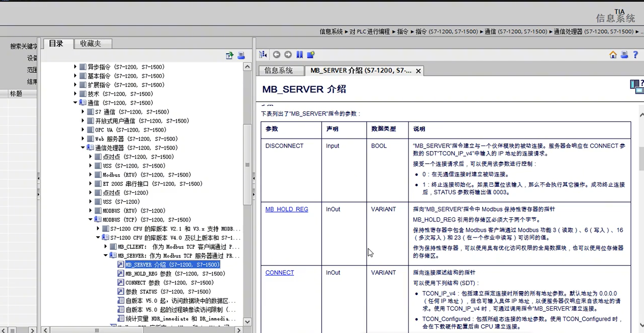Expand the 扩展指令 tree node

click(75, 85)
